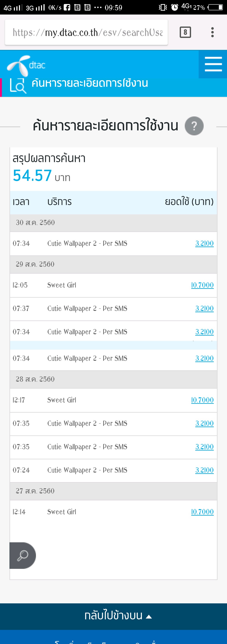
Task: Open the 10.7000 Sweet Girl charge at 12:14
Action: tap(202, 512)
